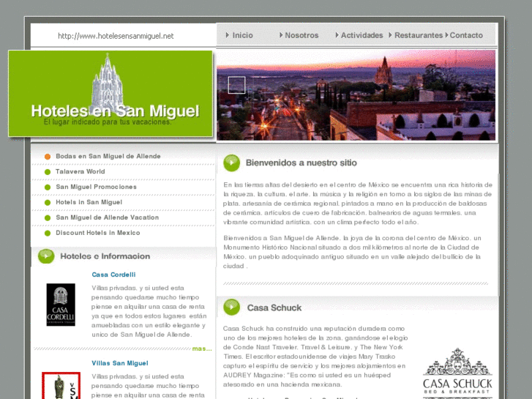Click the Casa Cordelli logo thumbnail
Screen dimensions: 532x399
61,305
